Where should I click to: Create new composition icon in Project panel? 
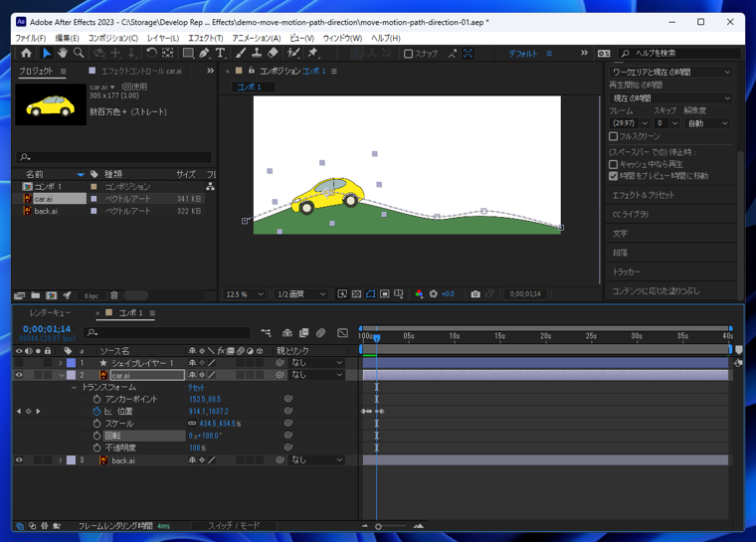[x=52, y=295]
